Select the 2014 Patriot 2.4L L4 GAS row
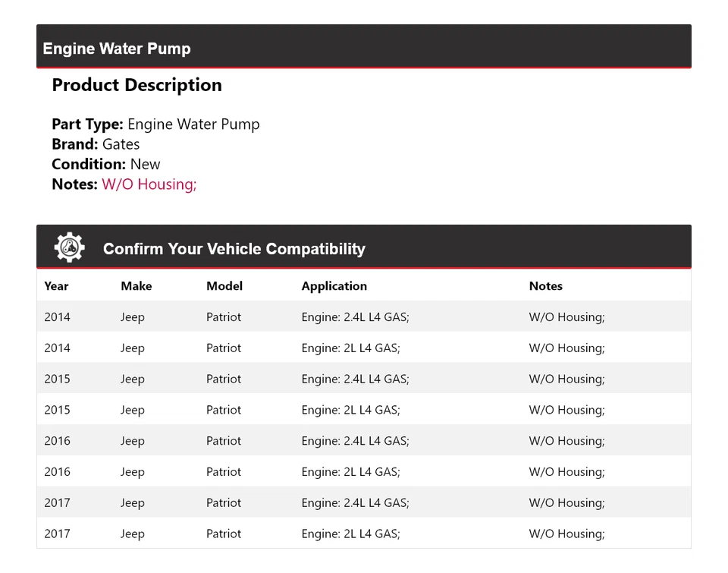 pos(363,317)
